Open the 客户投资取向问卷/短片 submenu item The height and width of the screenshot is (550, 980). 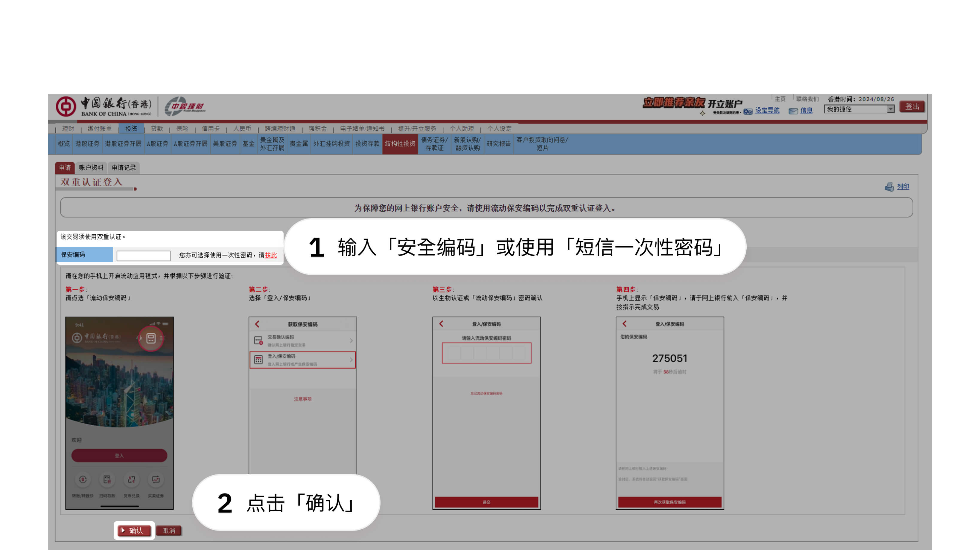(x=542, y=144)
